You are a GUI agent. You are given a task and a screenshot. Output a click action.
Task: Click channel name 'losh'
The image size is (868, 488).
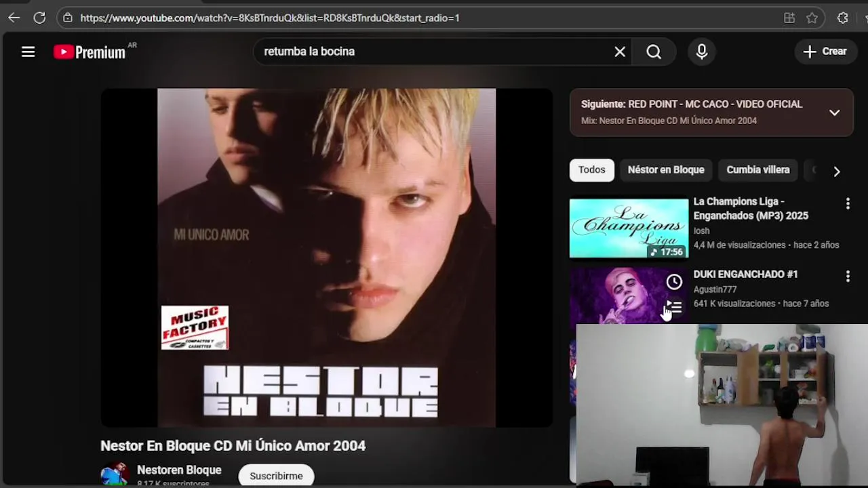click(x=701, y=231)
